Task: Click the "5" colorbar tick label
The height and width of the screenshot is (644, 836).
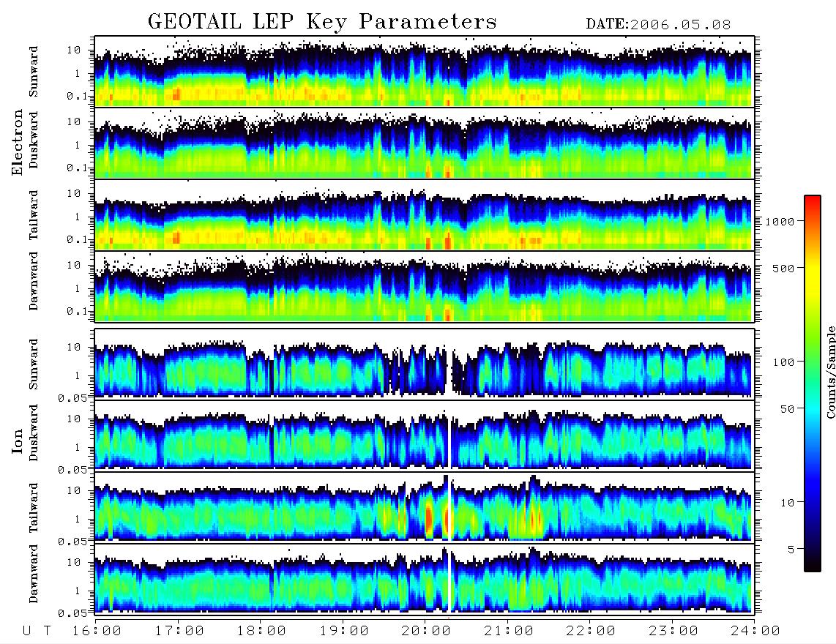Action: (x=791, y=550)
